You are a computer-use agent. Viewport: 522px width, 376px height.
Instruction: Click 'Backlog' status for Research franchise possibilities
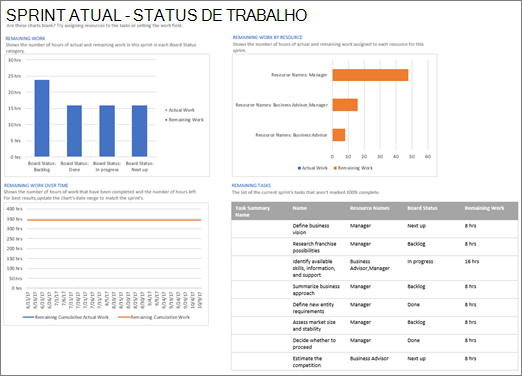click(416, 244)
